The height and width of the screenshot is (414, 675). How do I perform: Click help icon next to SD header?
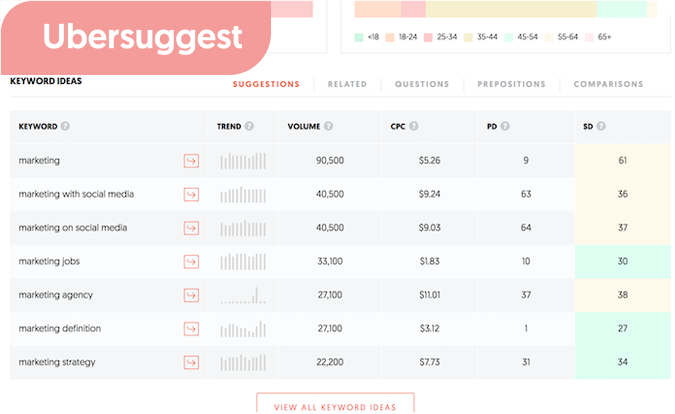[x=601, y=127]
